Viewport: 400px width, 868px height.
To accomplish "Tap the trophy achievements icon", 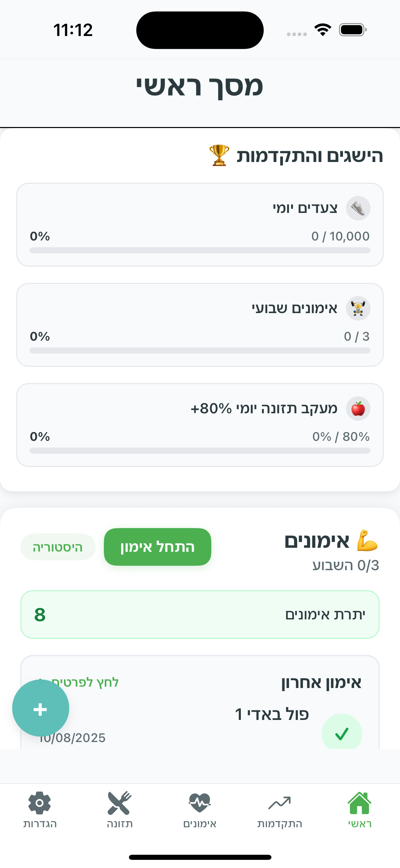I will tap(219, 155).
